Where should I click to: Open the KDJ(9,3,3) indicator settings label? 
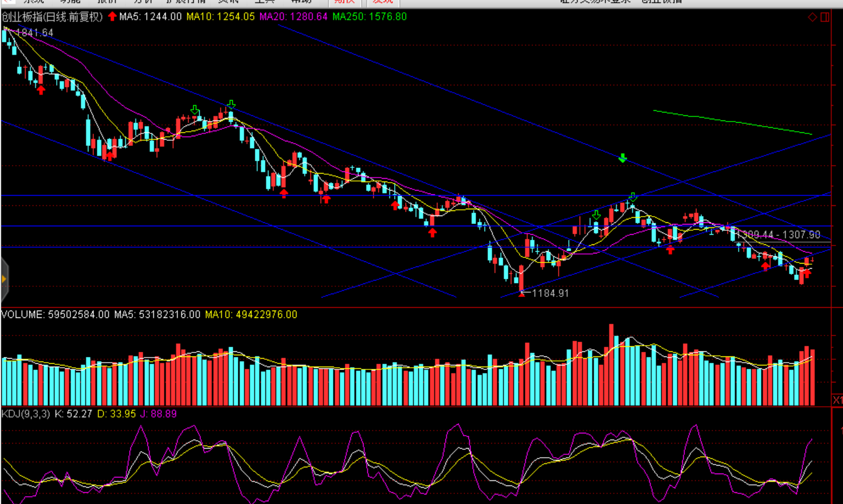click(25, 414)
